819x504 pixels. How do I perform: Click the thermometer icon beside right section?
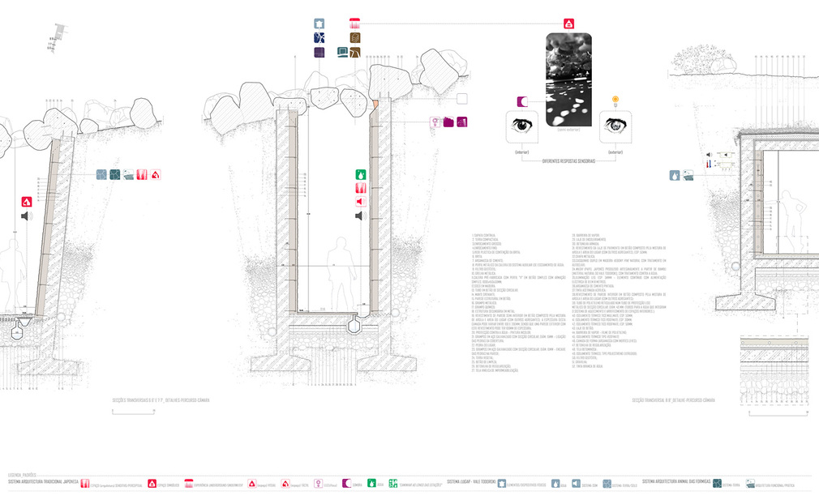[709, 164]
